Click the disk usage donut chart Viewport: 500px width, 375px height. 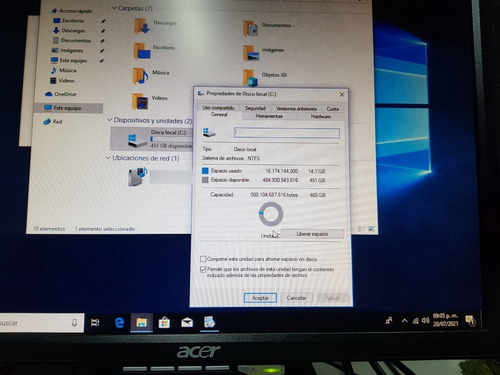[271, 214]
